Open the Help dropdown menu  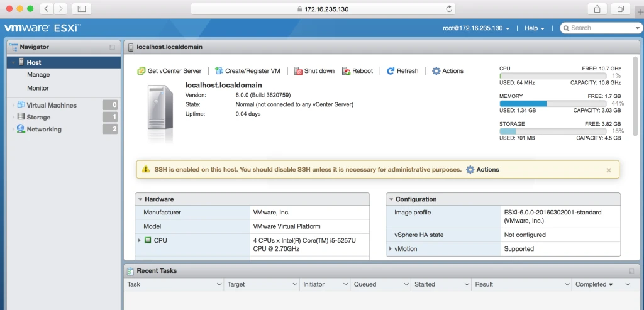pyautogui.click(x=535, y=28)
